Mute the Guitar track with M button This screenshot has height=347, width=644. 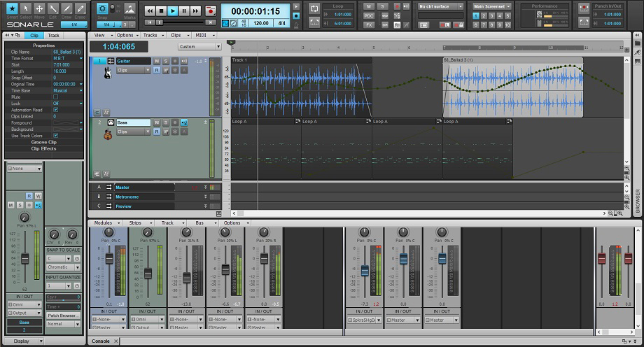(x=157, y=62)
